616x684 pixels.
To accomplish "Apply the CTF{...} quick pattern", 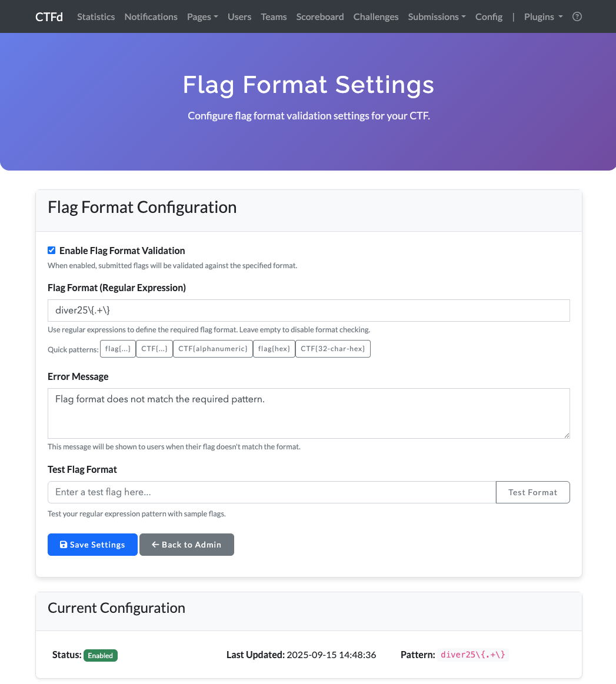I will (154, 349).
